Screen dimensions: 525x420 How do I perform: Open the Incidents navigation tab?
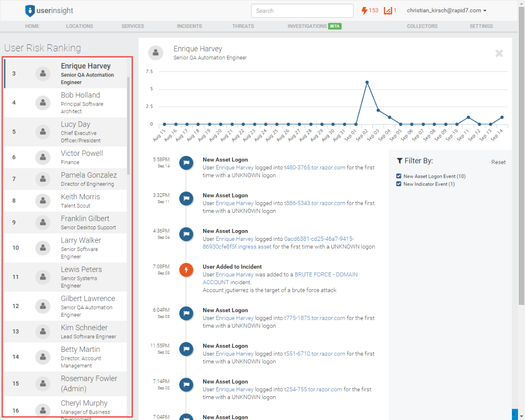click(189, 26)
